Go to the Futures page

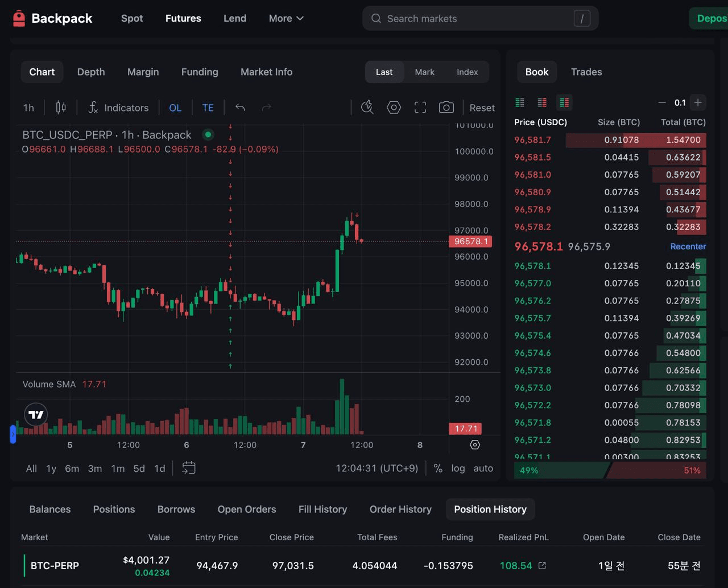183,18
